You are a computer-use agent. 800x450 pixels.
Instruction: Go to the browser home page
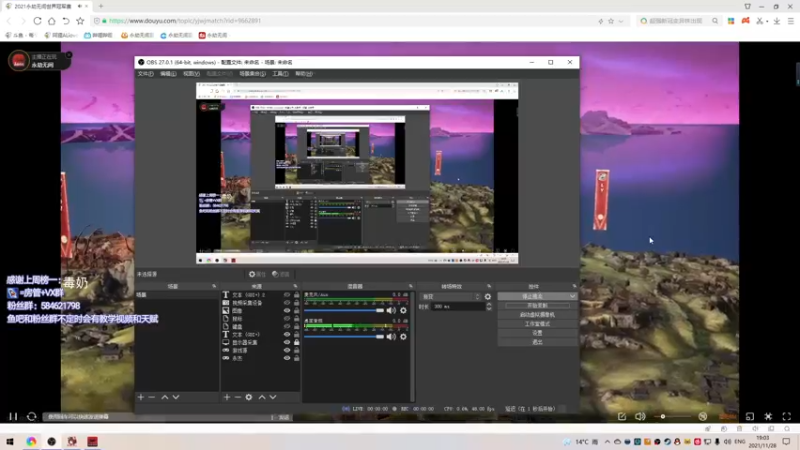click(52, 21)
